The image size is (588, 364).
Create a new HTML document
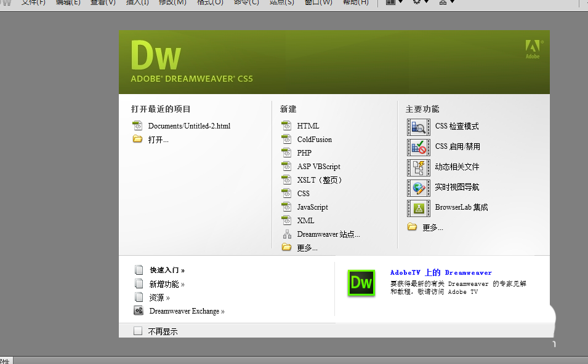click(x=308, y=126)
